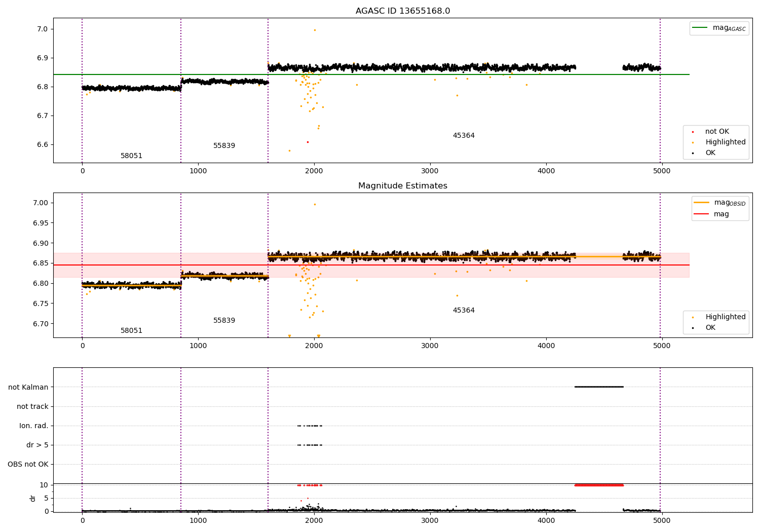Screen dimensions: 760x532
Task: Click the red not-OK point near 6.6
Action: tap(308, 142)
